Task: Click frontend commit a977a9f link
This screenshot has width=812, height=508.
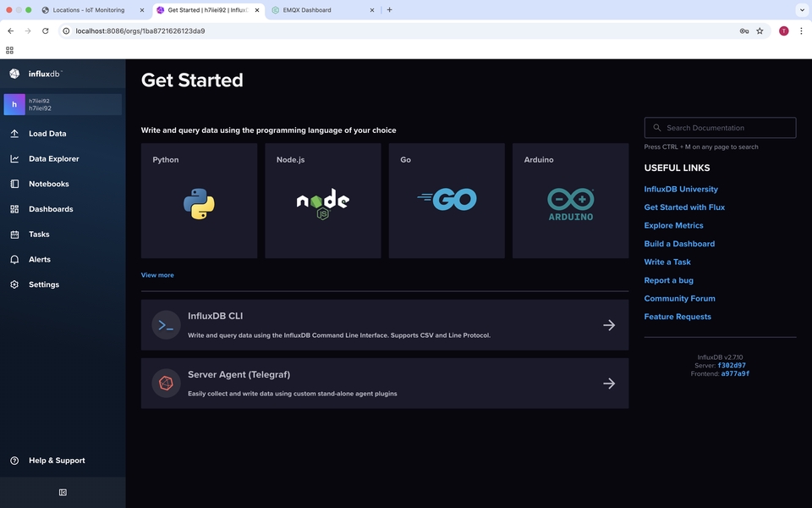Action: click(735, 373)
